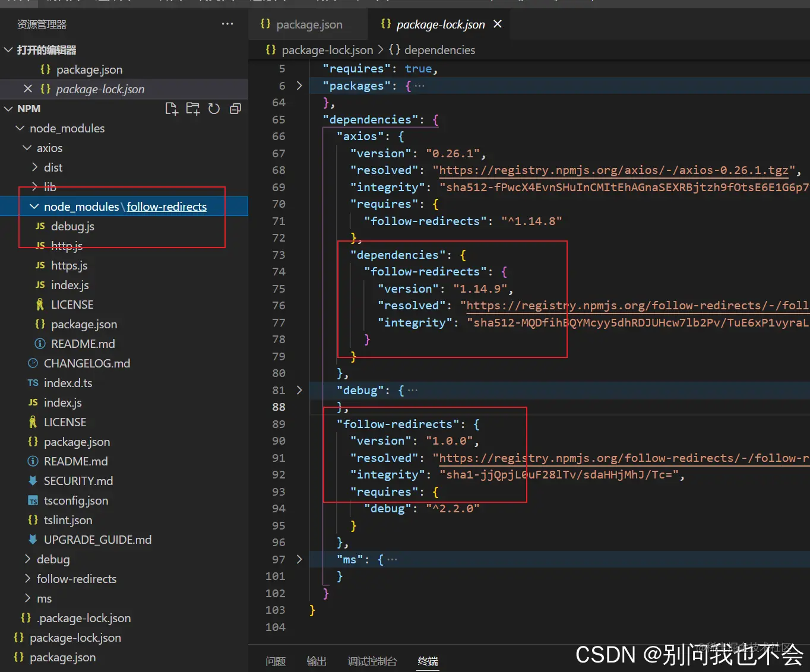Viewport: 810px width, 672px height.
Task: Unfold the "ms" block at line 97
Action: 299,559
